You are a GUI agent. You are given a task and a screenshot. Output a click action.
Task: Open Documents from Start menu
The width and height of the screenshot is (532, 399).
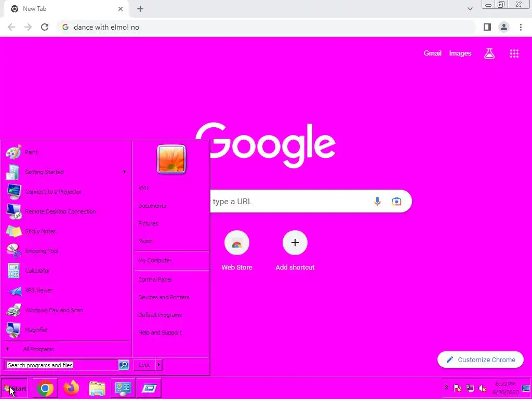coord(152,206)
